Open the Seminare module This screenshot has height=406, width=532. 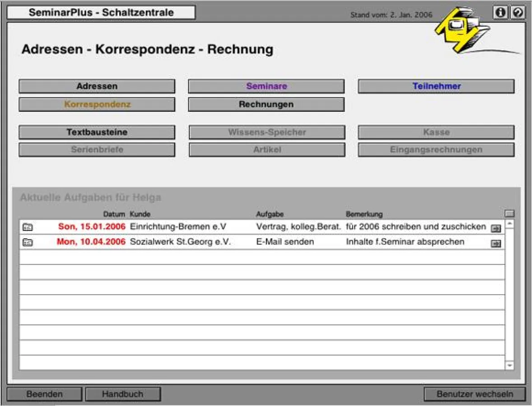[266, 86]
